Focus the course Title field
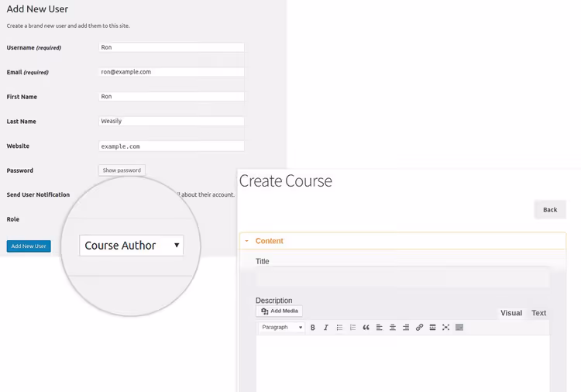The width and height of the screenshot is (581, 392). tap(402, 277)
